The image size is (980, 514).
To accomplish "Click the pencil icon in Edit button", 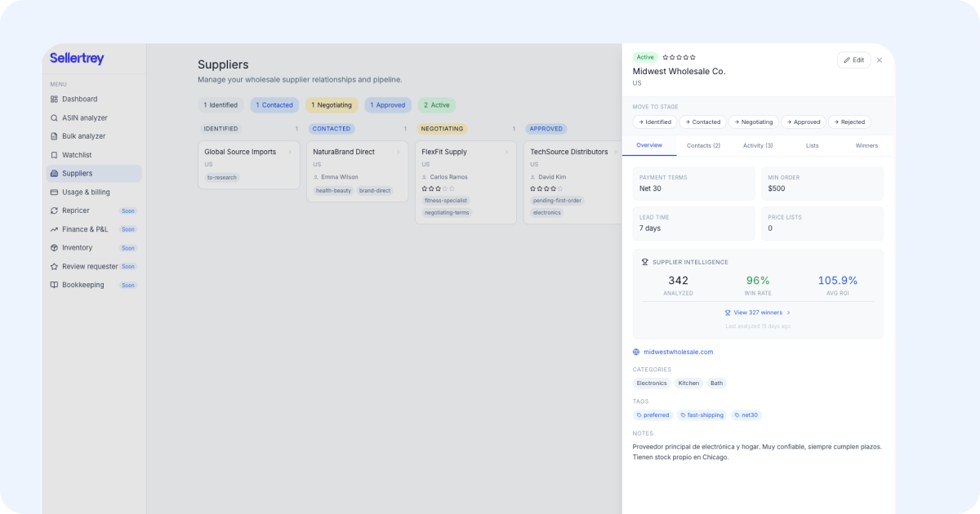I will 847,60.
